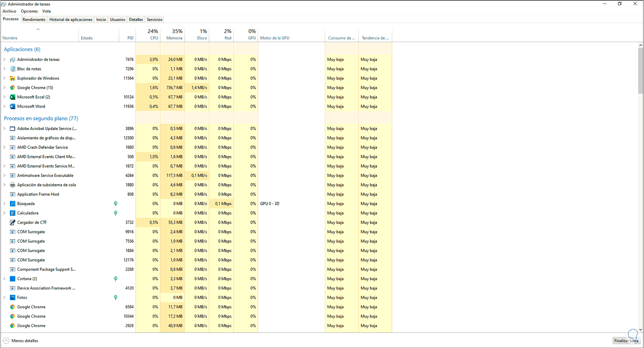Screen dimensions: 644x348
Task: Switch to the Rendimiento tab
Action: pyautogui.click(x=34, y=19)
